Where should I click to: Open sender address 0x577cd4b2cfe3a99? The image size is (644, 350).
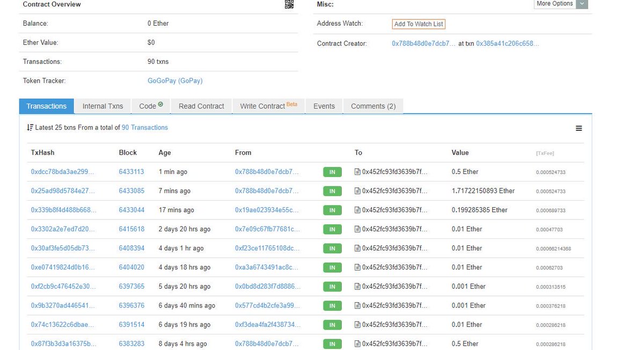(268, 305)
